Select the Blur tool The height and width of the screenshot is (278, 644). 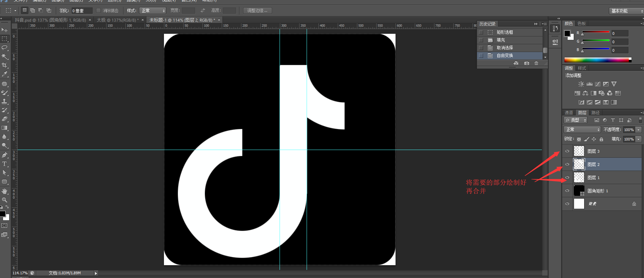click(x=4, y=136)
